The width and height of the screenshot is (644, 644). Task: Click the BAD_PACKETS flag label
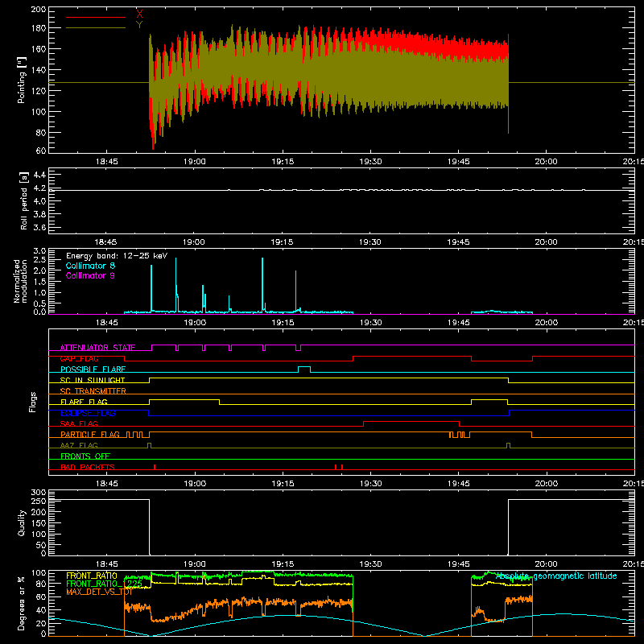(88, 467)
